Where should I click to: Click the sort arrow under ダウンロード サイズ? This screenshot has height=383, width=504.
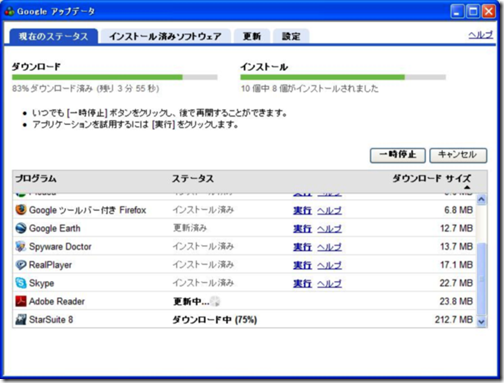click(467, 187)
